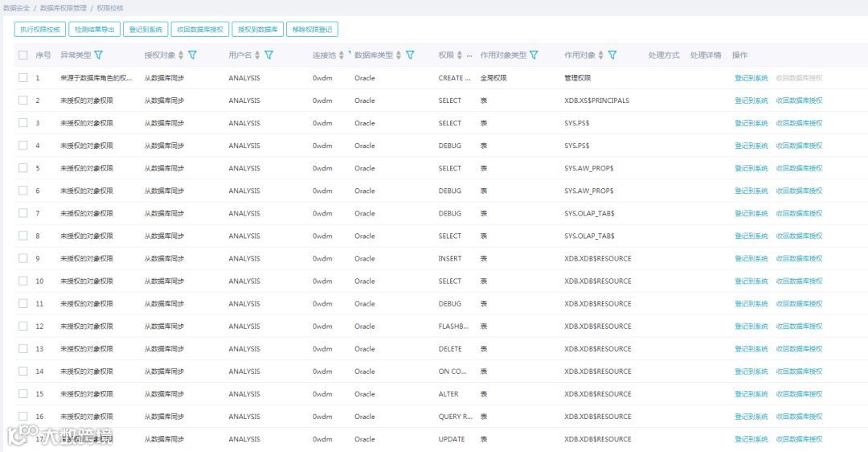Check the checkbox for row 15
Screen dimensions: 868x452
click(x=23, y=394)
